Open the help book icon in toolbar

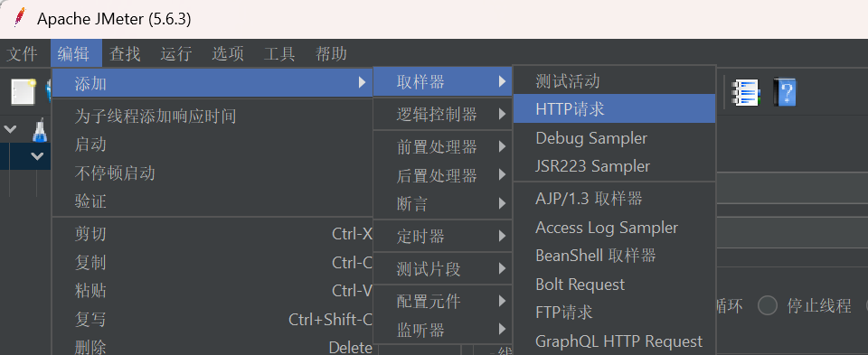point(785,92)
